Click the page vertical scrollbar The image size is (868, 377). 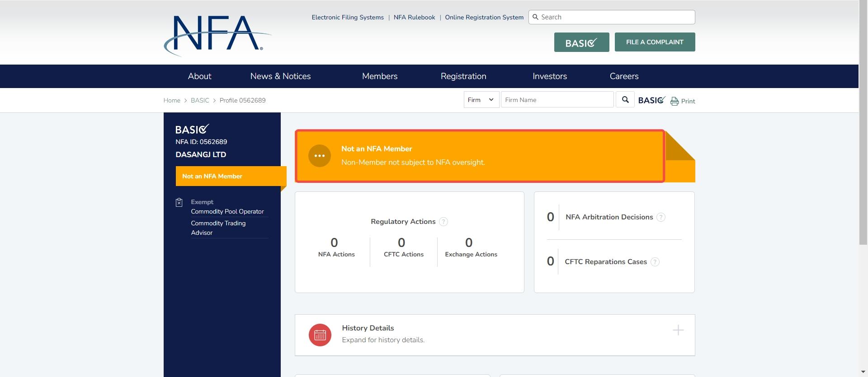[x=863, y=122]
